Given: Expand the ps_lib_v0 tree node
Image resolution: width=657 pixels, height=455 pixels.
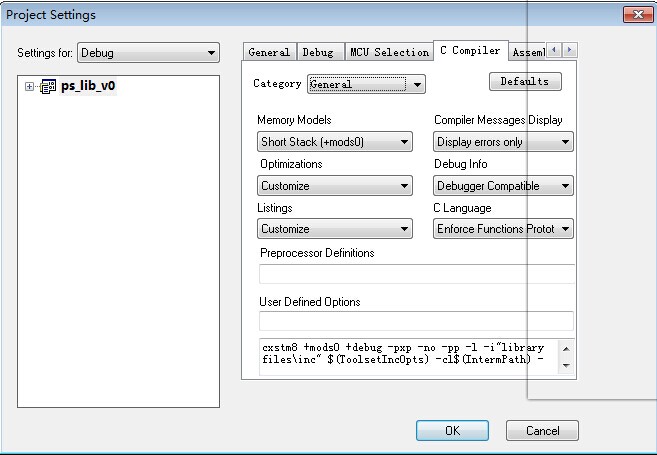Looking at the screenshot, I should pyautogui.click(x=30, y=87).
